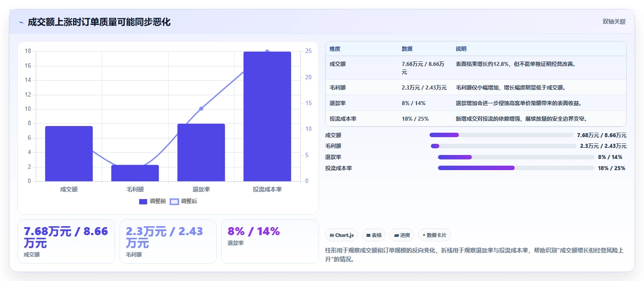
Task: Click the 说明 table header
Action: click(x=461, y=49)
